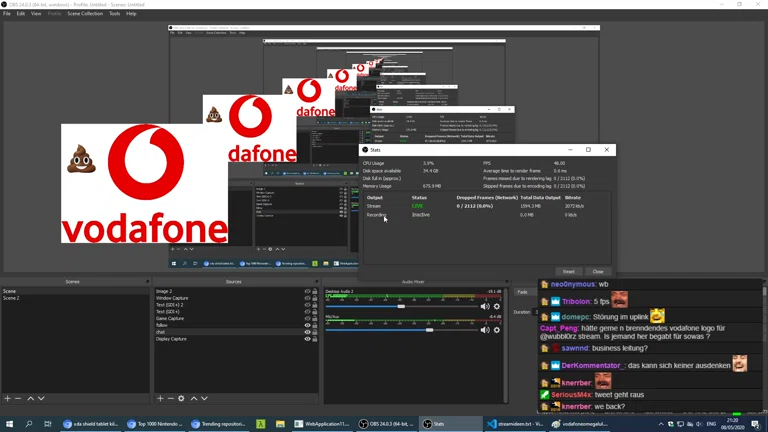Move selected source up with arrow icon
The image size is (768, 432).
[x=194, y=399]
